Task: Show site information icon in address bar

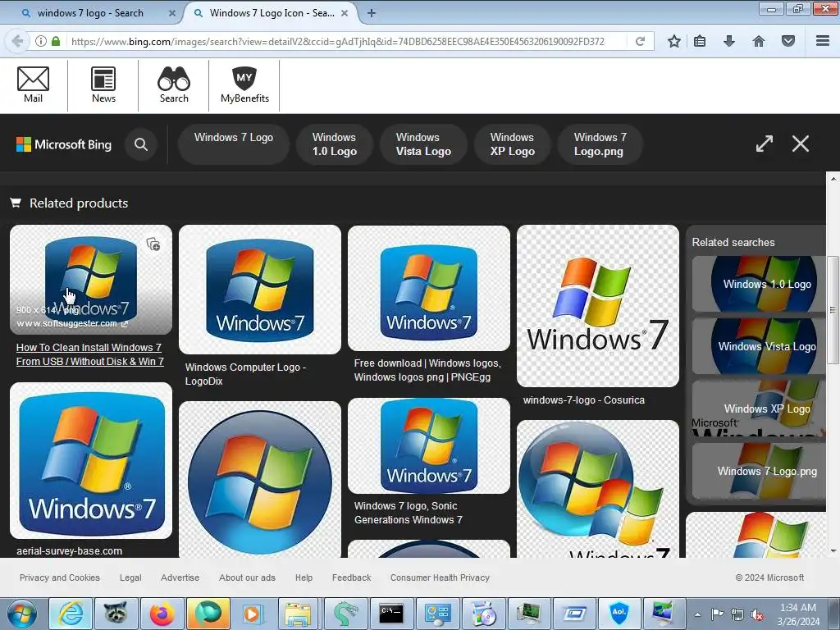Action: (x=41, y=41)
